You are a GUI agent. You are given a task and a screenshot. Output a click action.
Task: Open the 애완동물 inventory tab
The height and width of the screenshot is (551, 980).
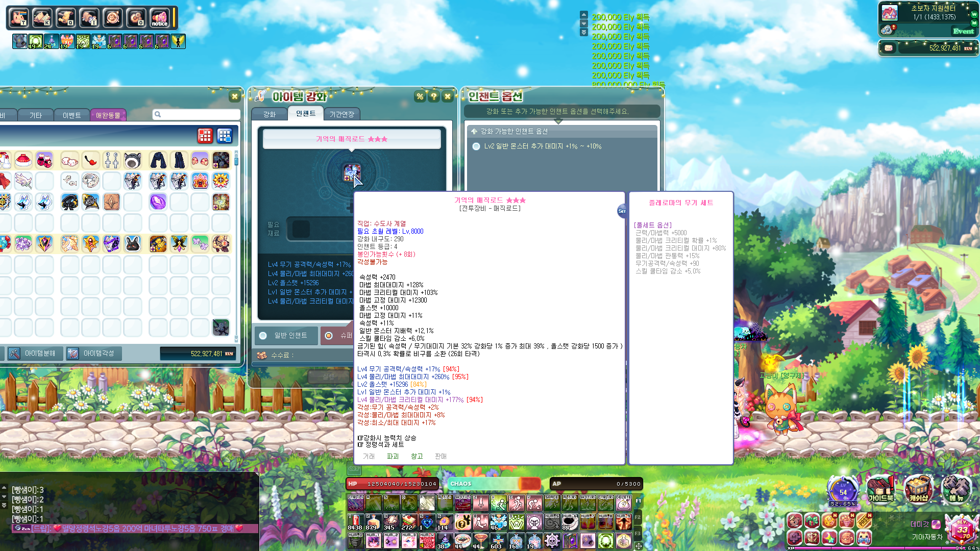108,115
